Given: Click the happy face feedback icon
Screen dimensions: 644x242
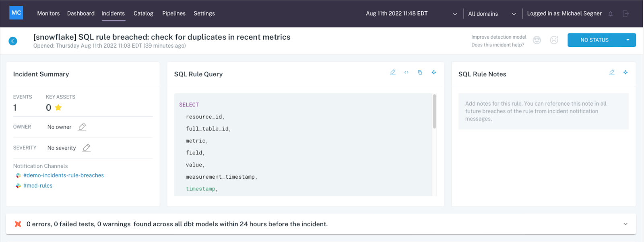Looking at the screenshot, I should [537, 40].
